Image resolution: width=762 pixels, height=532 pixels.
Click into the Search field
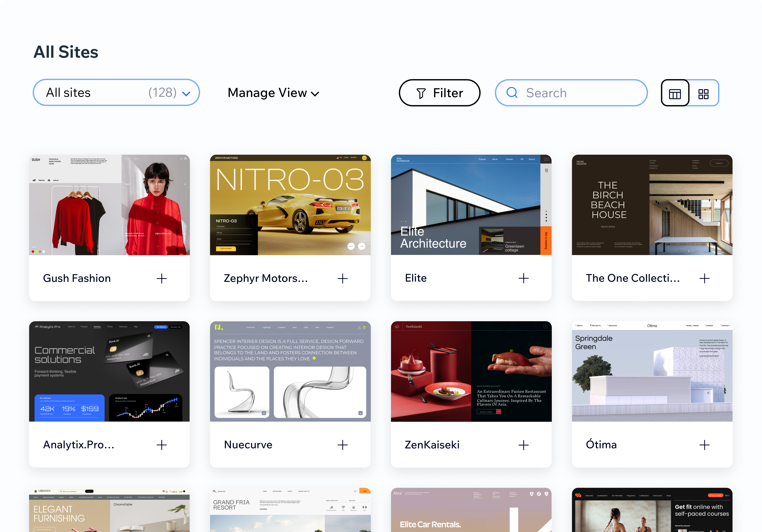pyautogui.click(x=571, y=93)
